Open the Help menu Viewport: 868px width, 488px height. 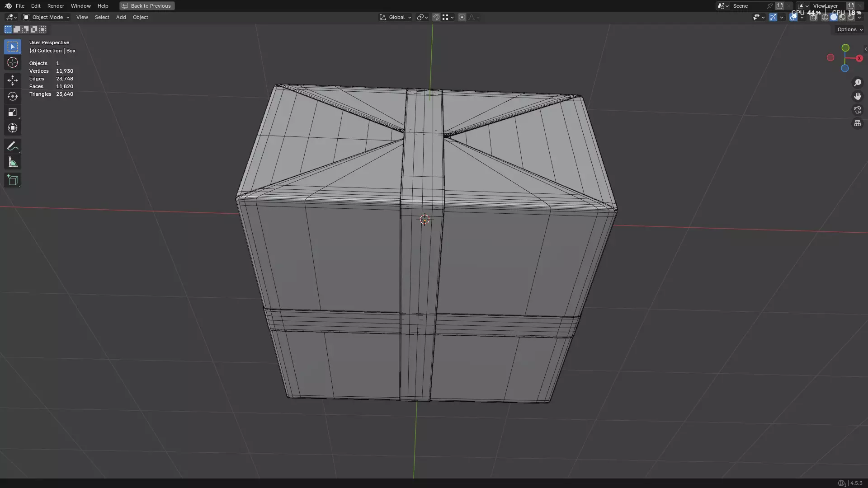point(103,6)
